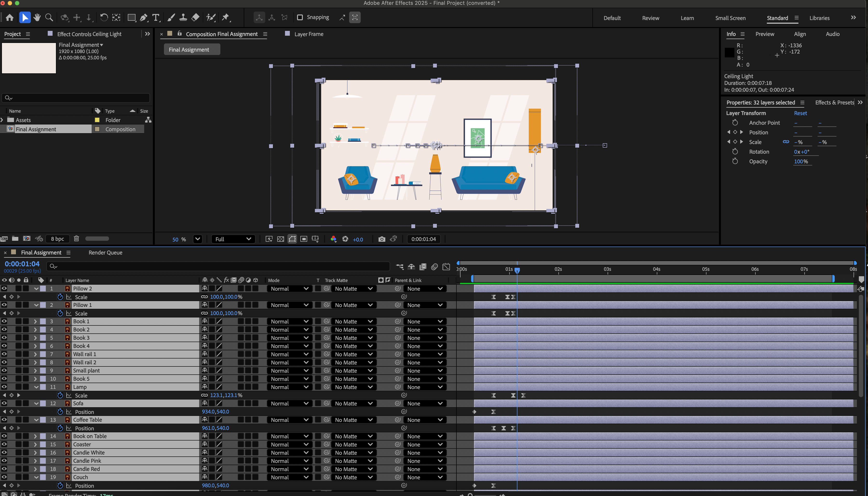Open the Full resolution dropdown
The height and width of the screenshot is (496, 868).
click(233, 239)
